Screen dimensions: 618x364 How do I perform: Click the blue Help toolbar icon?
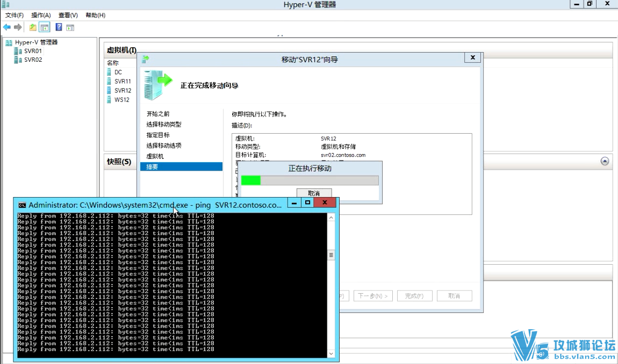(x=59, y=27)
